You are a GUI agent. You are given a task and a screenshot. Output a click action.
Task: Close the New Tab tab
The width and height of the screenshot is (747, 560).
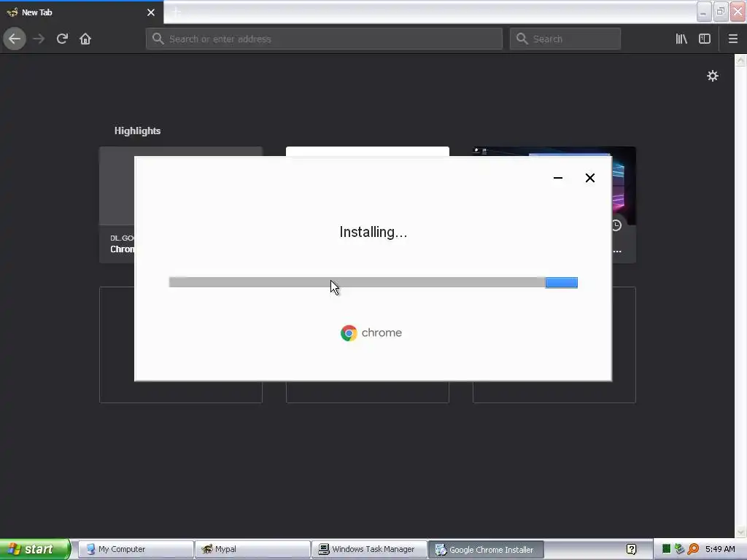[151, 12]
